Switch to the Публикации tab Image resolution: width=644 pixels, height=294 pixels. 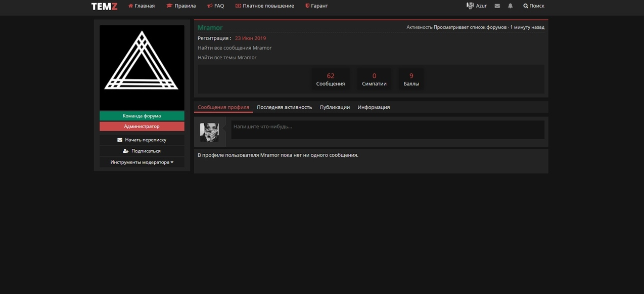pos(335,107)
